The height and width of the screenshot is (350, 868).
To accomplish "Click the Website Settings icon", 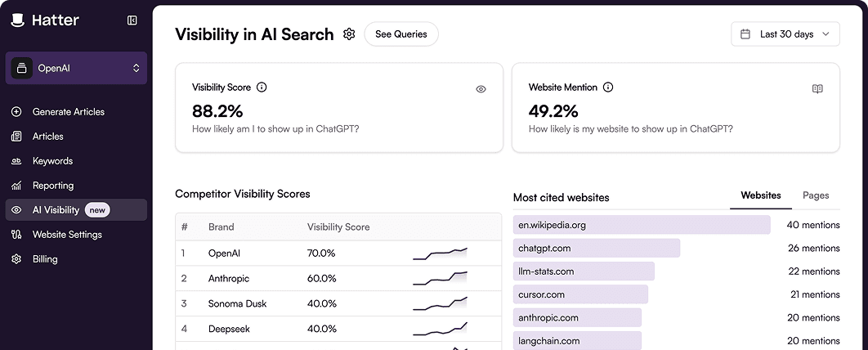I will point(16,234).
